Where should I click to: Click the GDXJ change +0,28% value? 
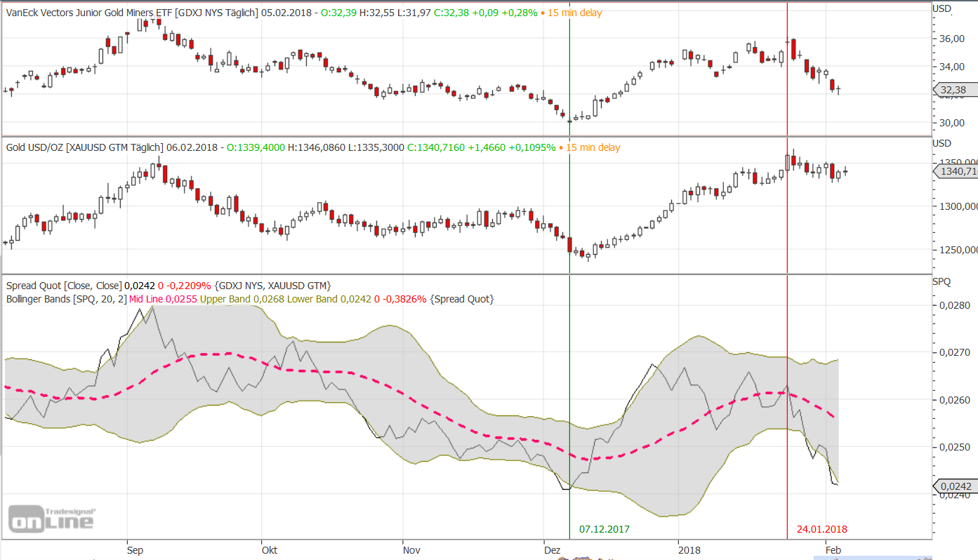point(520,13)
